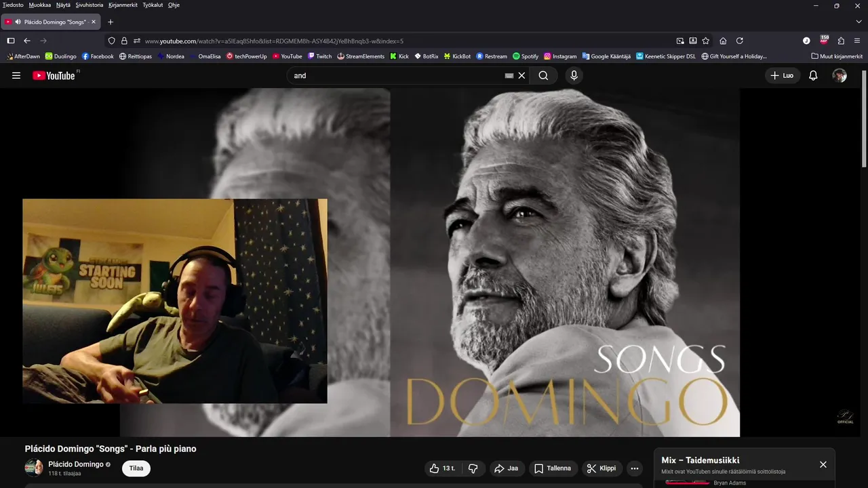Open the StreamElements bookmark
Screen dimensions: 868x488
pos(361,56)
